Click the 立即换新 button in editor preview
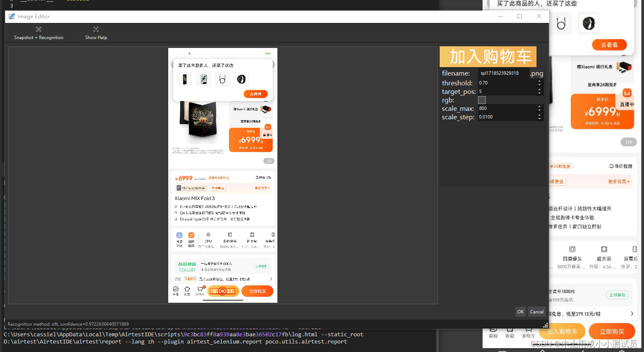The width and height of the screenshot is (644, 352). pyautogui.click(x=261, y=266)
